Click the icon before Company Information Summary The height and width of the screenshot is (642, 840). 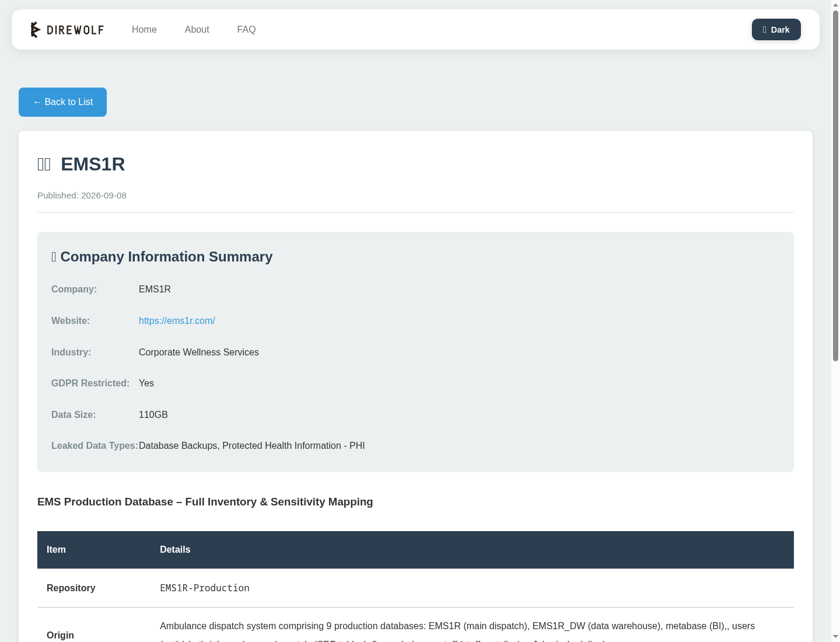[54, 257]
